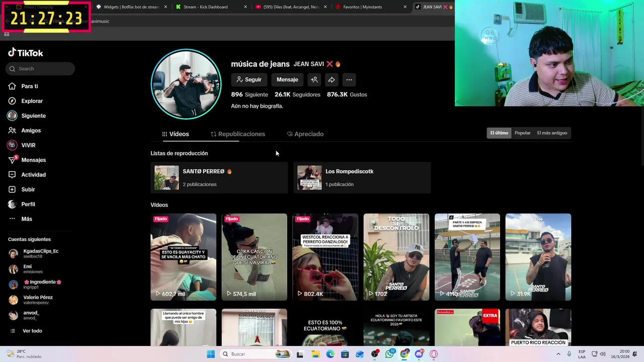The image size is (644, 362).
Task: Open pinned video with 574,5 mil views
Action: click(255, 257)
